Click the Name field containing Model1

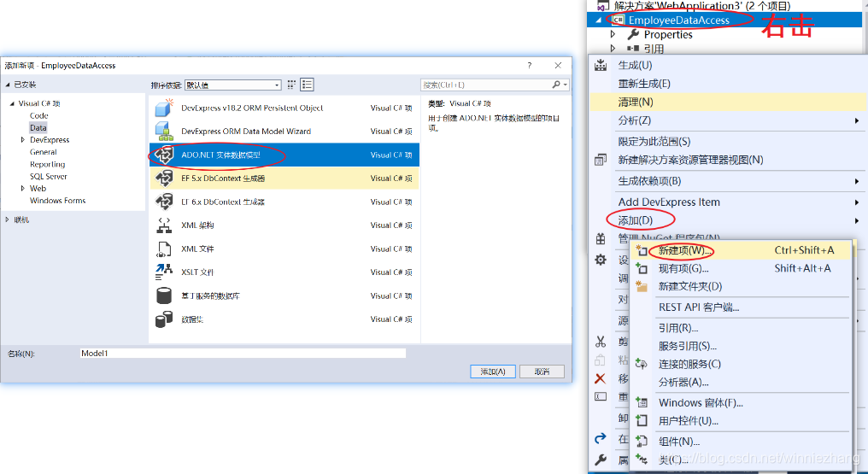[x=243, y=353]
